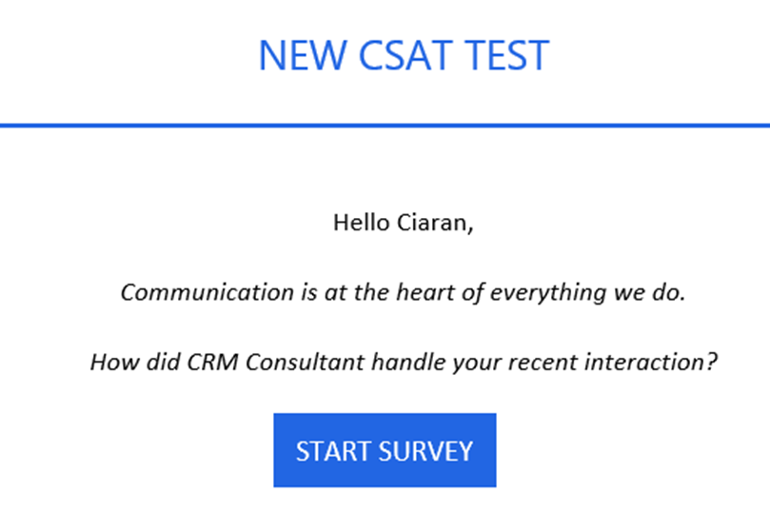Viewport: 770px width, 532px height.
Task: Click the Hello Ciaran greeting text
Action: click(404, 223)
